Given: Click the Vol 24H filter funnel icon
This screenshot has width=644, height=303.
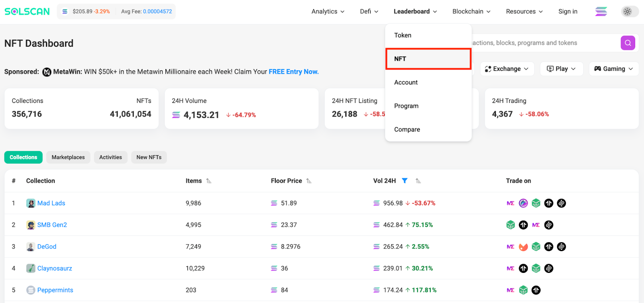Looking at the screenshot, I should click(x=405, y=181).
